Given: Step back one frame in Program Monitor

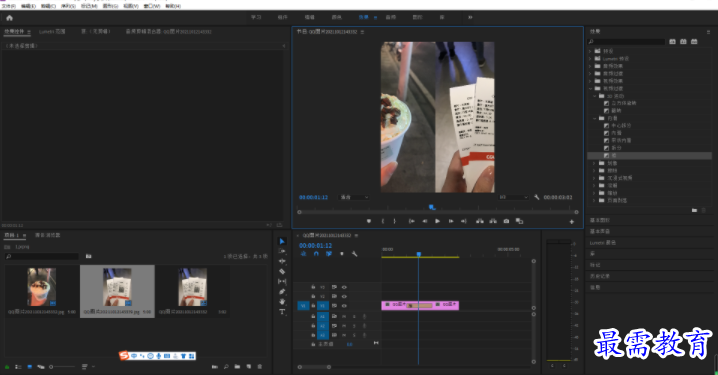Looking at the screenshot, I should pos(424,221).
